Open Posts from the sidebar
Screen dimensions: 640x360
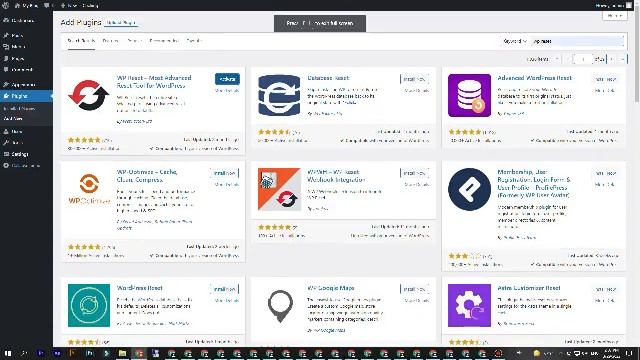pos(13,36)
